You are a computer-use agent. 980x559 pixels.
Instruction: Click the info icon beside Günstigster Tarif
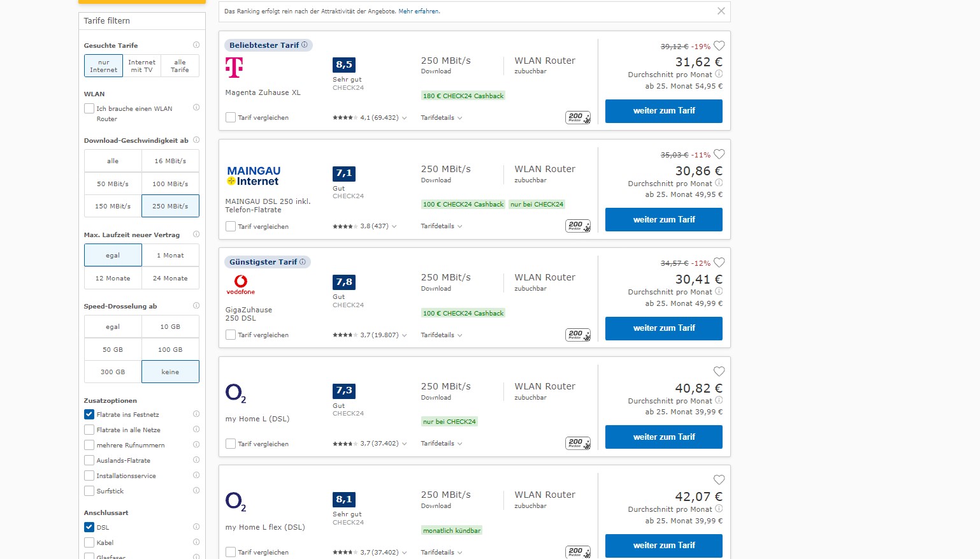click(x=303, y=262)
